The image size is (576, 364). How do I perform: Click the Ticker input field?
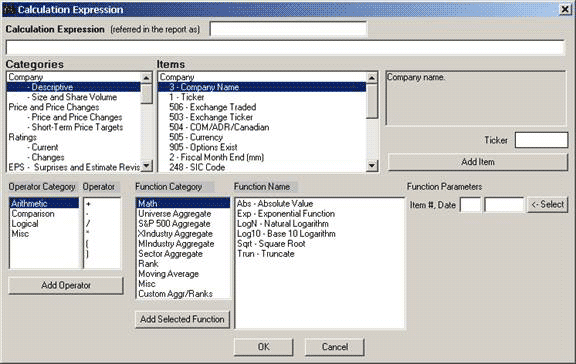[x=541, y=140]
